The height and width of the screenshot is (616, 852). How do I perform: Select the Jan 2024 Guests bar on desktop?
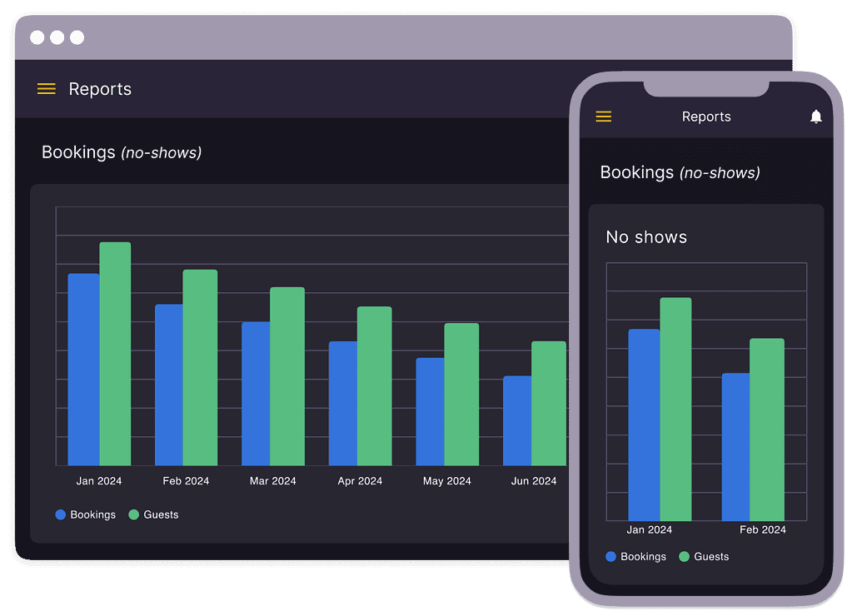[115, 354]
